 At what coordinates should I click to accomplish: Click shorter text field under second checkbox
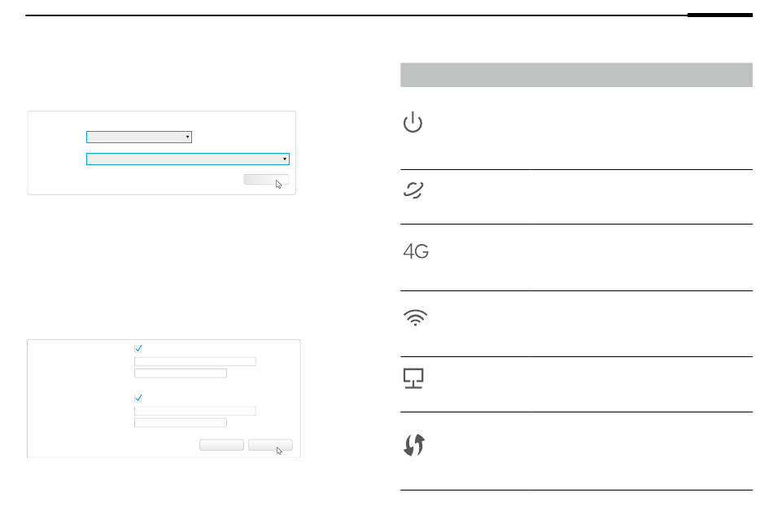click(x=180, y=423)
